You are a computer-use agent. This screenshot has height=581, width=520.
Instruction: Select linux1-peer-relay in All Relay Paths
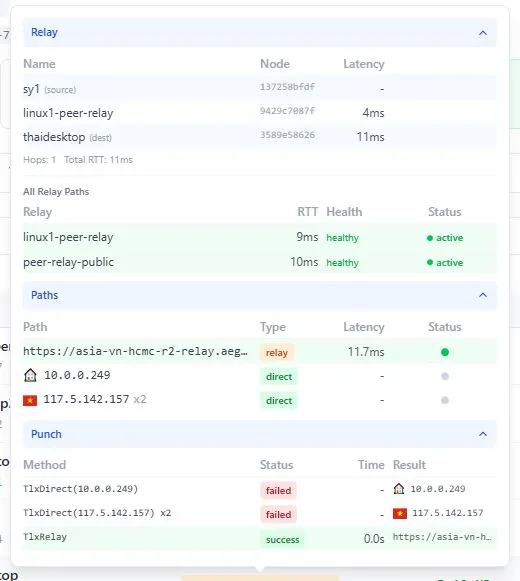(x=68, y=237)
